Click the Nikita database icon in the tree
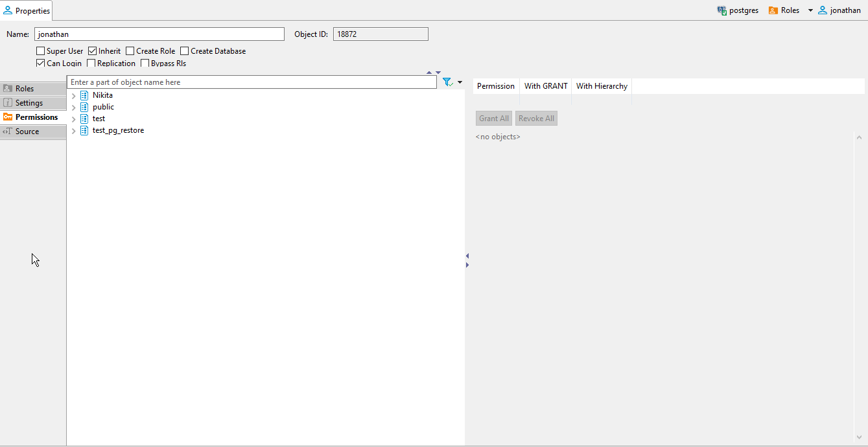Screen dimensions: 868x447 pyautogui.click(x=84, y=95)
